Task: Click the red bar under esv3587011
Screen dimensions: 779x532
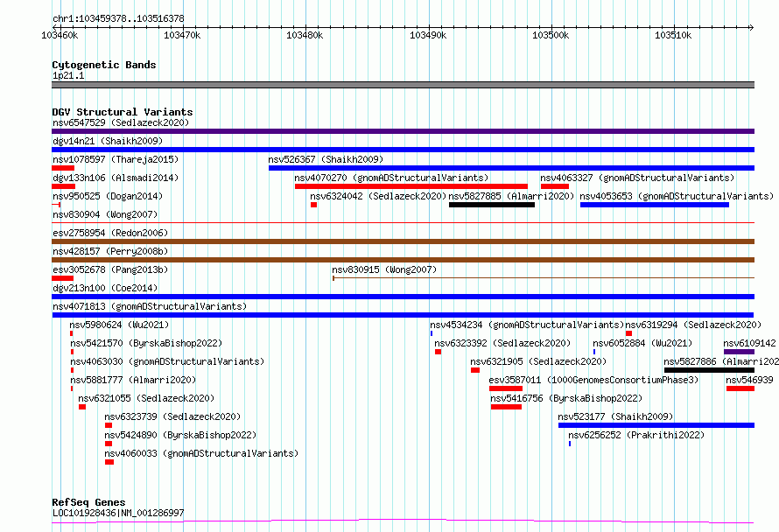Action: pyautogui.click(x=506, y=388)
